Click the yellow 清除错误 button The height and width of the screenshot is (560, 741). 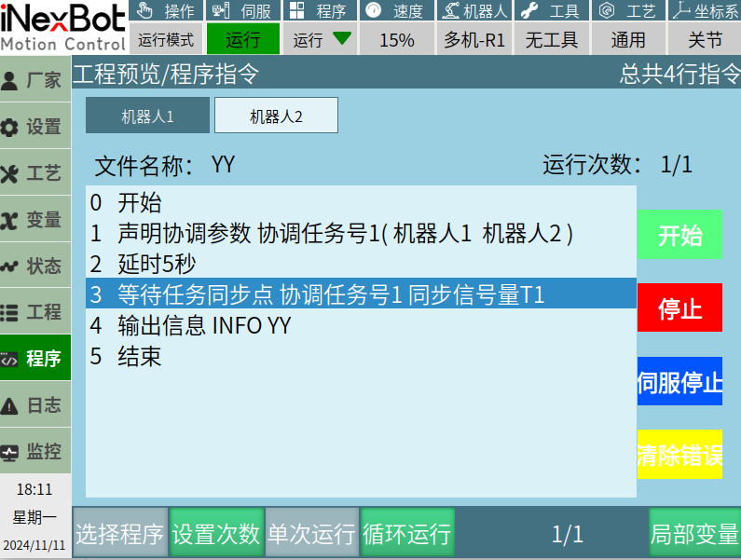679,456
